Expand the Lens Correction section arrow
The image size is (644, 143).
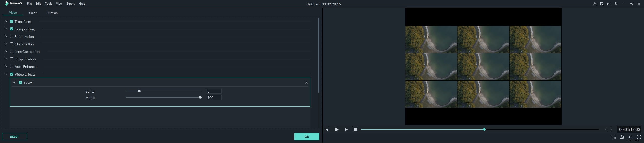pyautogui.click(x=6, y=51)
